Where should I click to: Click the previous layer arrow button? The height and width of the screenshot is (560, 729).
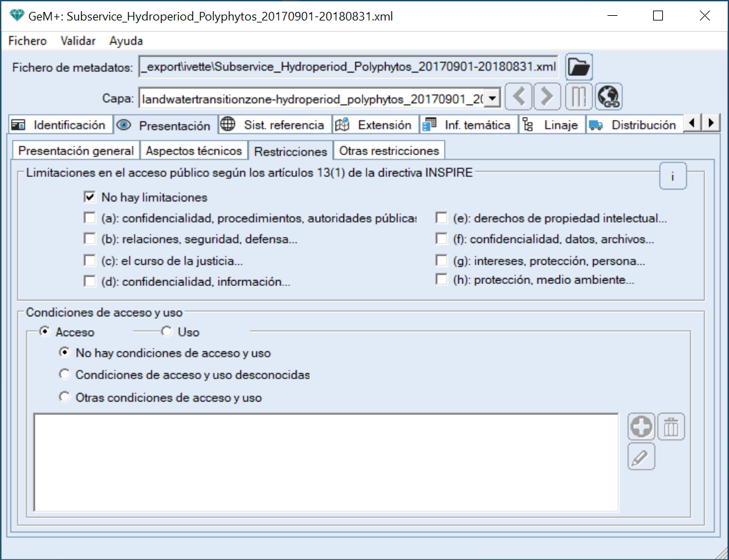[x=519, y=97]
